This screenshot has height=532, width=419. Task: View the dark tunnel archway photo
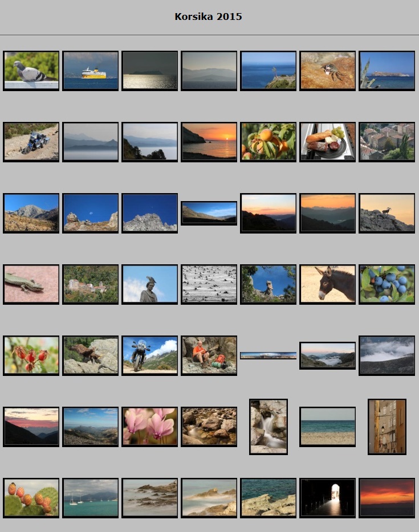pos(328,497)
